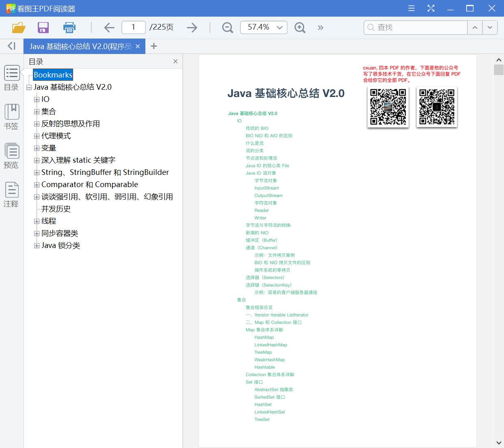This screenshot has width=504, height=448.
Task: Click the left QR code image
Action: tap(388, 107)
